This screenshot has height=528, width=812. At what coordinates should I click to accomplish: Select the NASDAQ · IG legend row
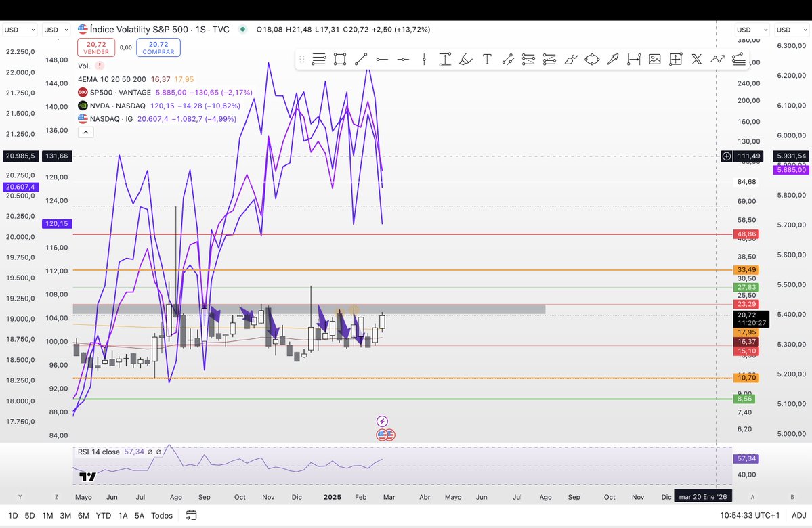coord(157,119)
